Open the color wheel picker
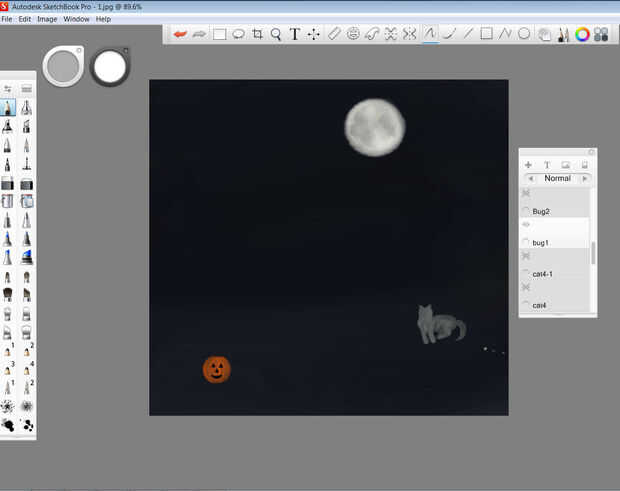The height and width of the screenshot is (491, 620). 582,34
